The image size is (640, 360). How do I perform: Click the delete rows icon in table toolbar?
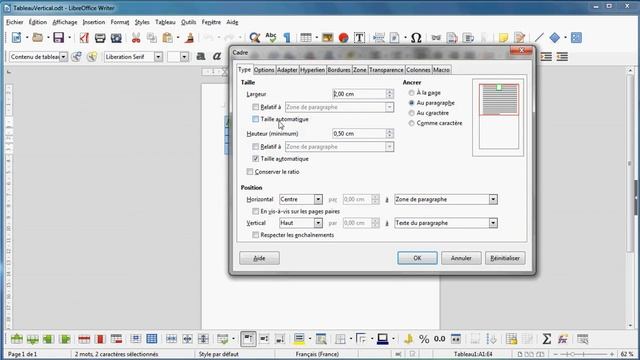[84, 339]
